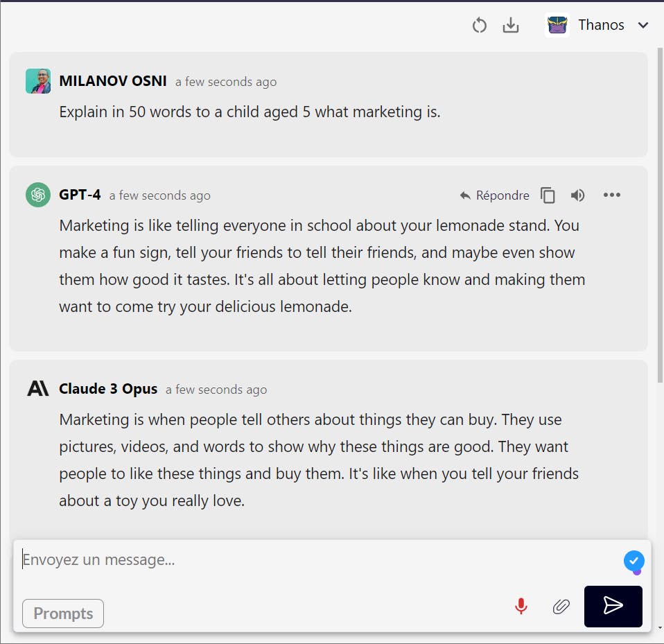Toggle the blue checkmark in the message box
The height and width of the screenshot is (644, 664).
pos(634,561)
